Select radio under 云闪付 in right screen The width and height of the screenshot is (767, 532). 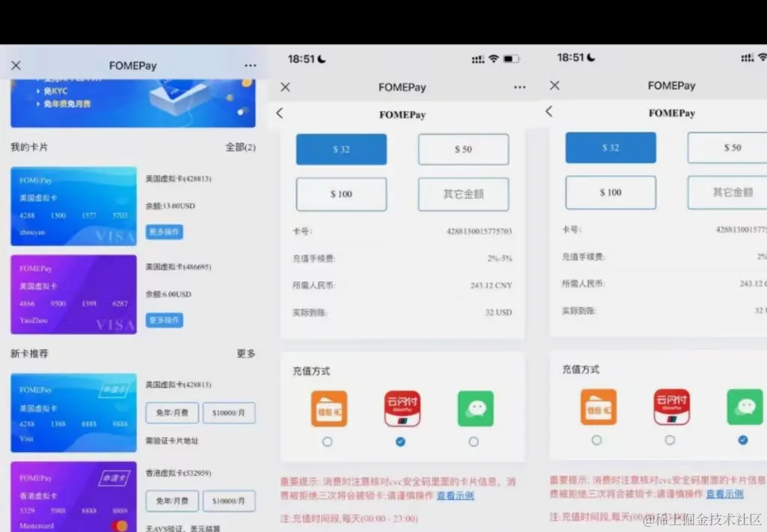(x=670, y=440)
